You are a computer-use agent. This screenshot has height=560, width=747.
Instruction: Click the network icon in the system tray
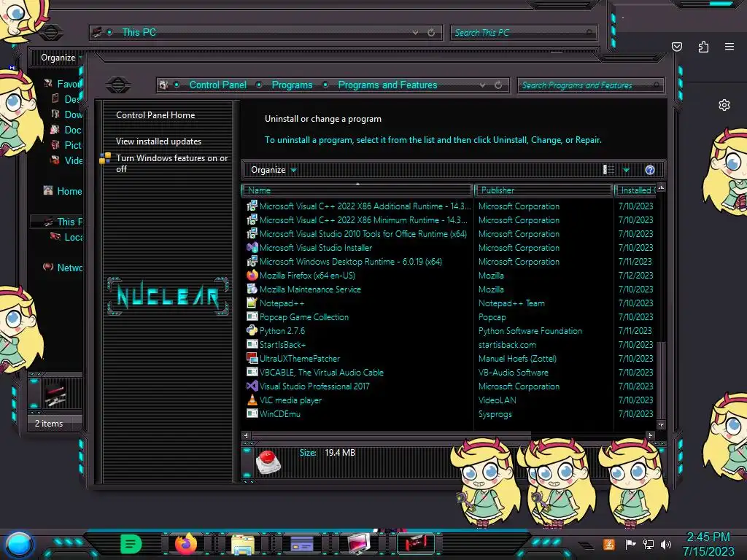click(648, 544)
